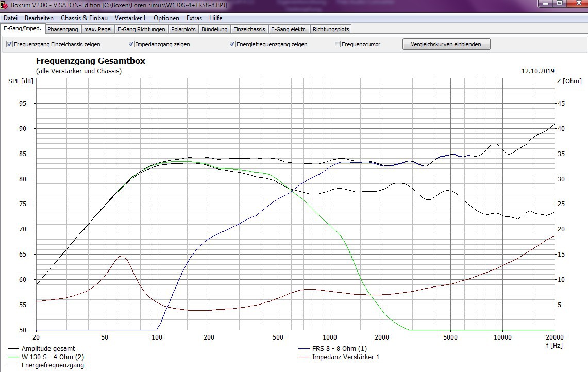Click the 45 Ohm impedance axis value
This screenshot has width=588, height=372.
pos(561,104)
